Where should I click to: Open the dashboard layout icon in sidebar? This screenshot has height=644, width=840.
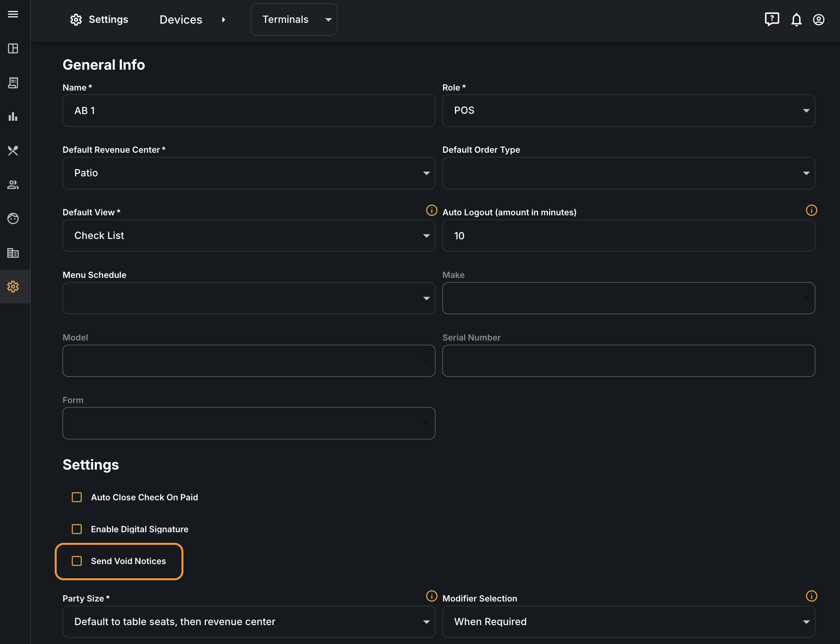click(x=13, y=48)
